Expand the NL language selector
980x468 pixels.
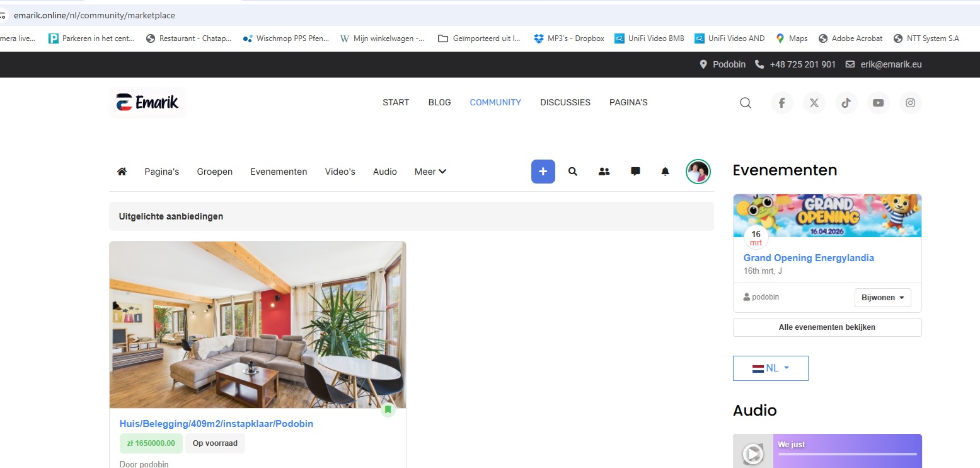tap(770, 368)
